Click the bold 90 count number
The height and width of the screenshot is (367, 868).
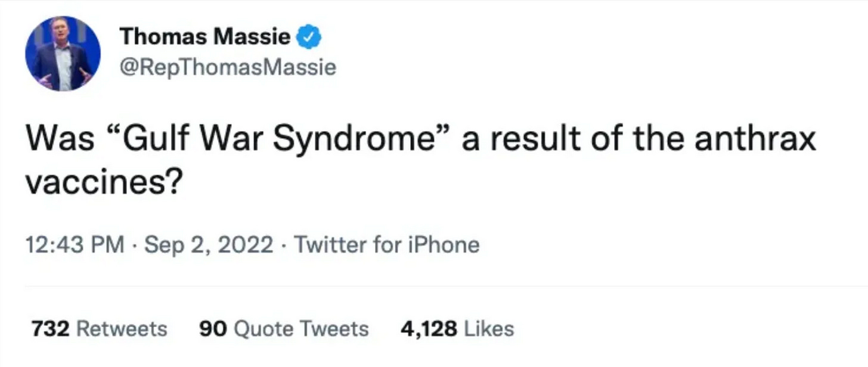(213, 328)
